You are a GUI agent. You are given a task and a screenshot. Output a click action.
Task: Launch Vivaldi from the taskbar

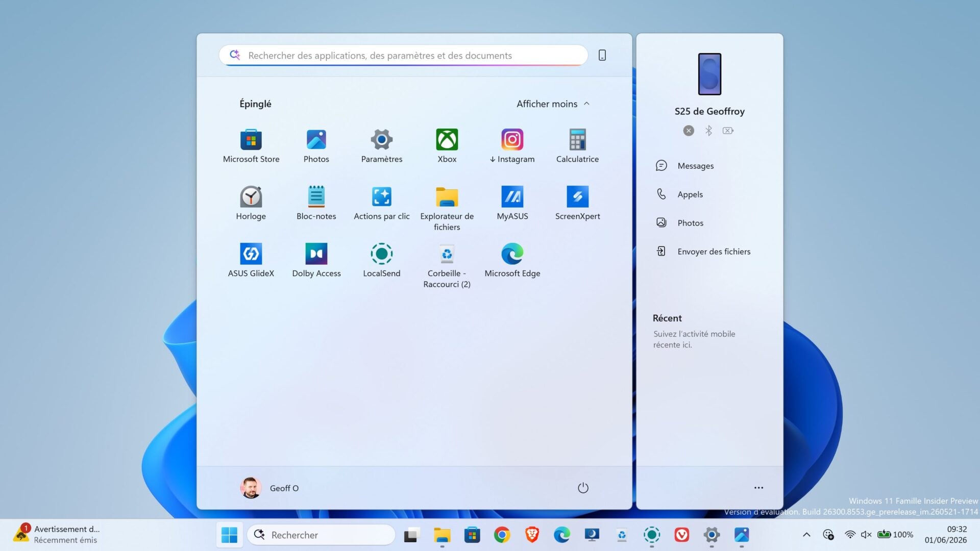click(682, 535)
